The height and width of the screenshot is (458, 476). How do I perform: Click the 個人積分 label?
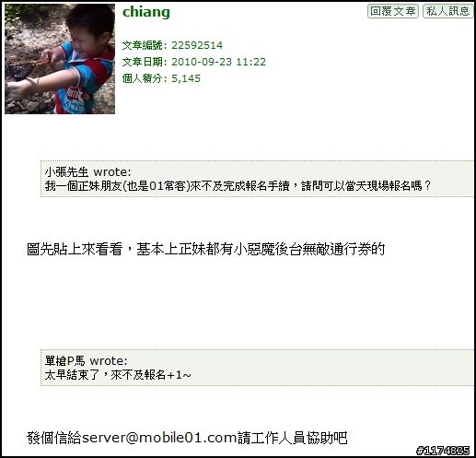[143, 78]
